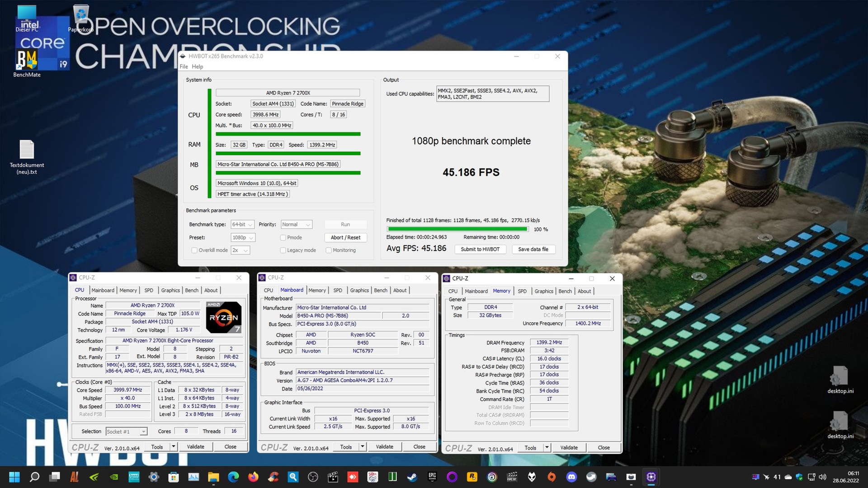Click Abort / Reset button
Screen dimensions: 868x488
(345, 238)
